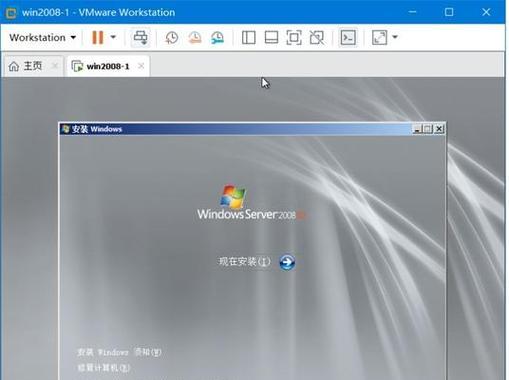
Task: Open the console view icon
Action: pos(348,37)
